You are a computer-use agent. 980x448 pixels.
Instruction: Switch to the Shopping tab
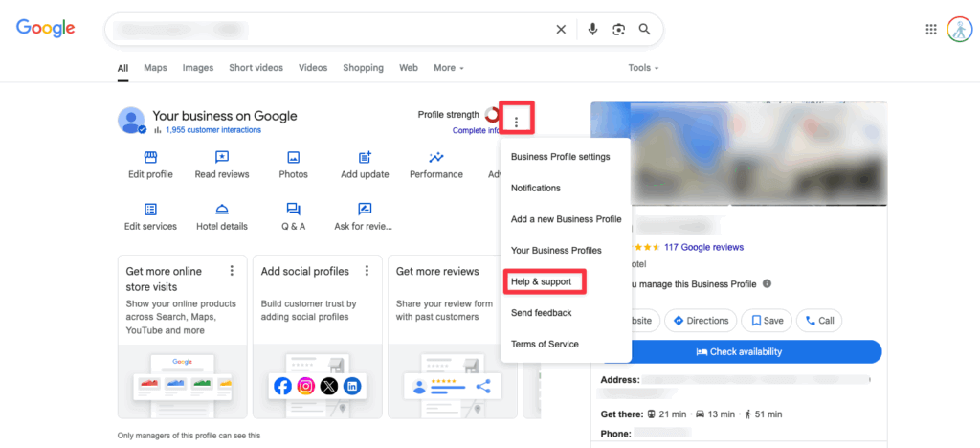[363, 67]
